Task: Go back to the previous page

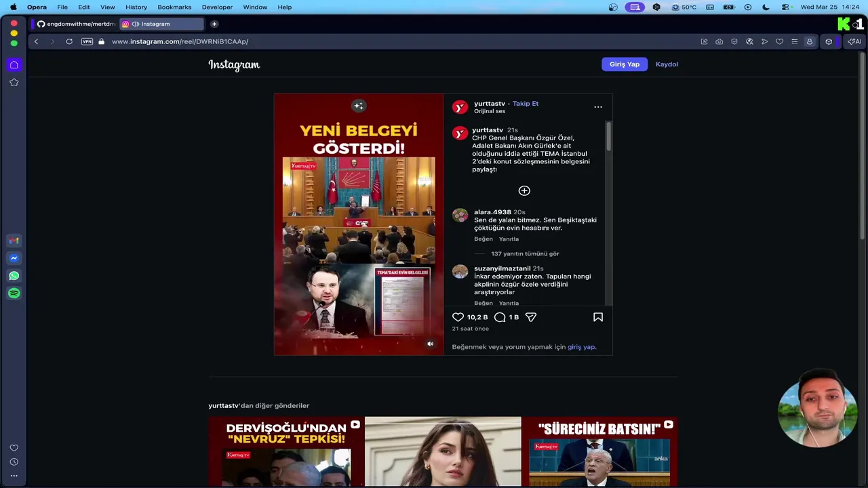Action: pyautogui.click(x=36, y=41)
